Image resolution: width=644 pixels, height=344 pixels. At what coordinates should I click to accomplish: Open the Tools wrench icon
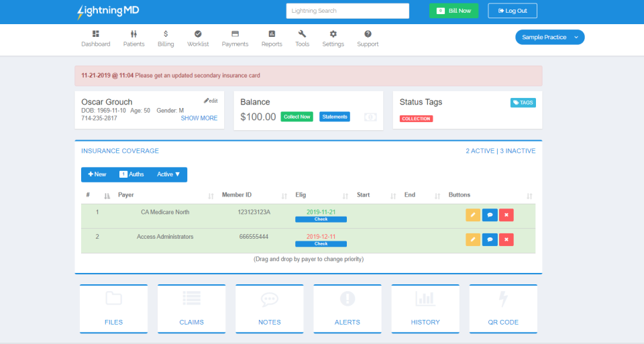coord(302,34)
